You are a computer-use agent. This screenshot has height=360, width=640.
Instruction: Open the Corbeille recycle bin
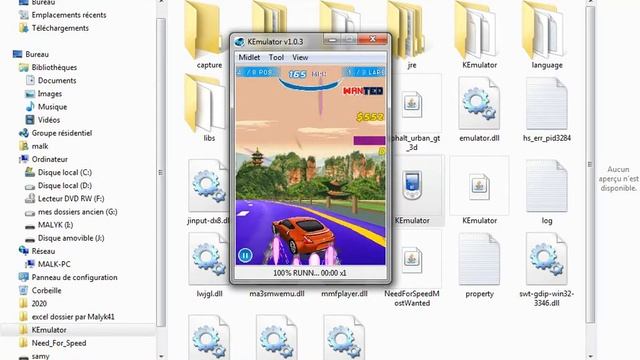[x=46, y=290]
